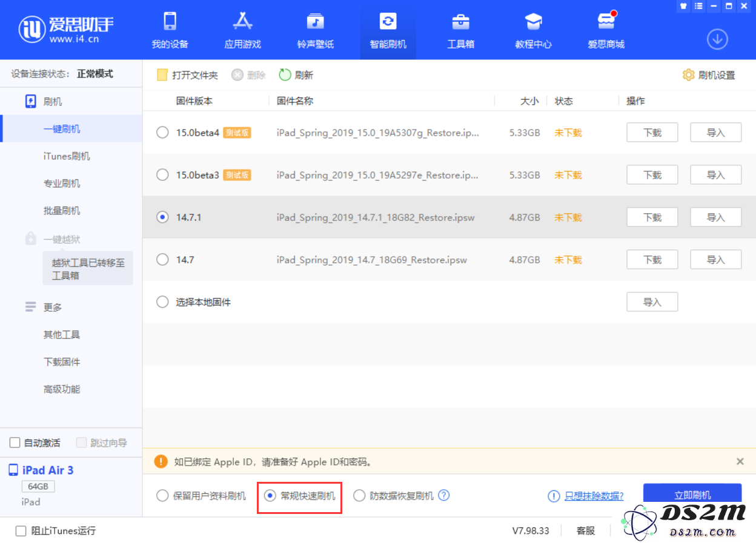Click the orange warning icon in notice
Screen dimensions: 756x543
(161, 461)
